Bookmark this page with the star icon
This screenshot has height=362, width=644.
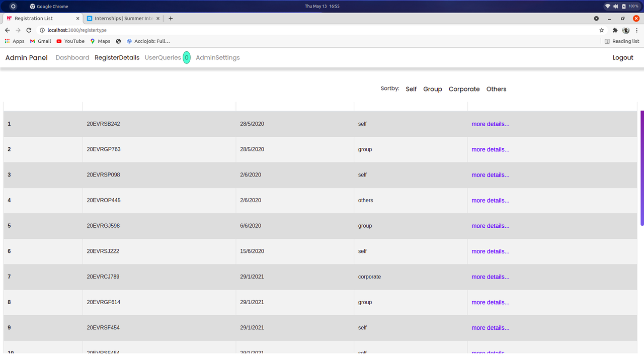(602, 30)
